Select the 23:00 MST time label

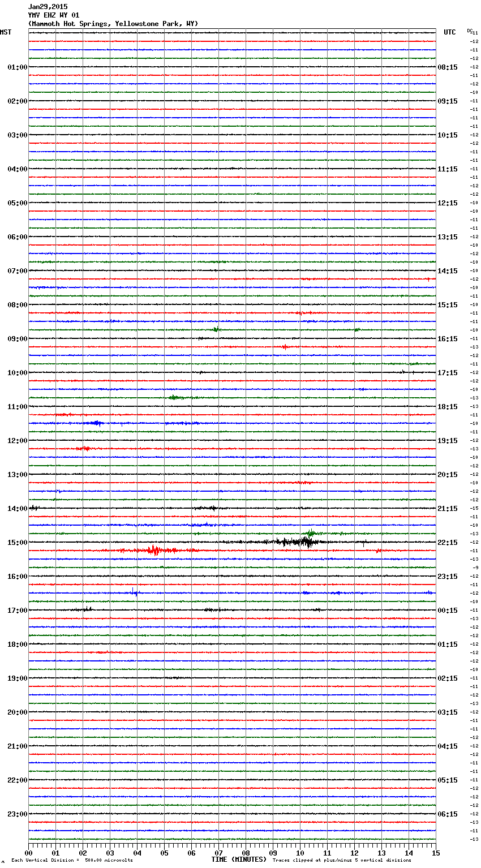(x=17, y=814)
